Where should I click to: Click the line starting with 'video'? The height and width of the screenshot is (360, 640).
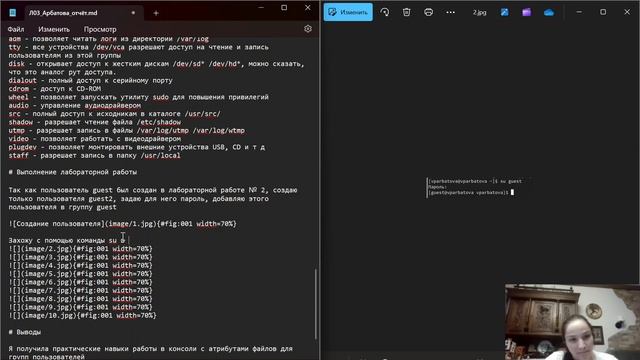[94, 139]
